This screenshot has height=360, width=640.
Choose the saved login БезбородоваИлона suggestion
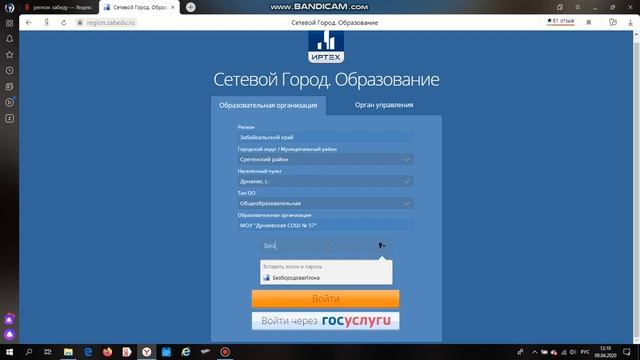(x=326, y=278)
